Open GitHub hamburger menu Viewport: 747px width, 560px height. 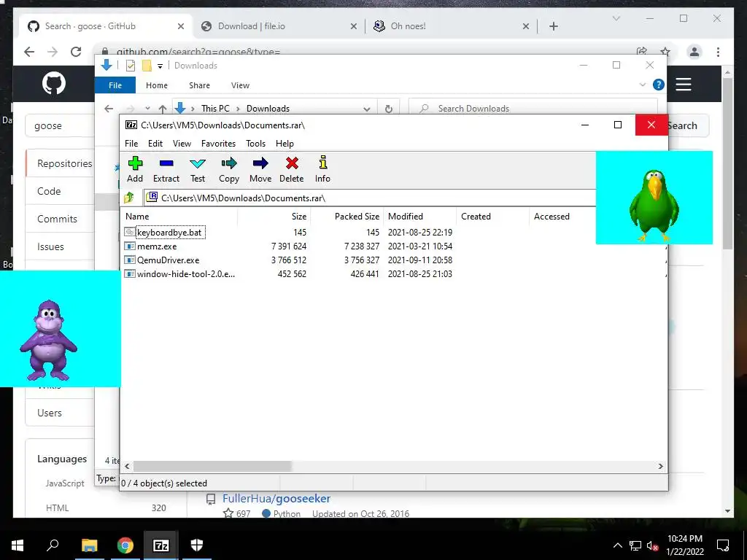pos(683,85)
